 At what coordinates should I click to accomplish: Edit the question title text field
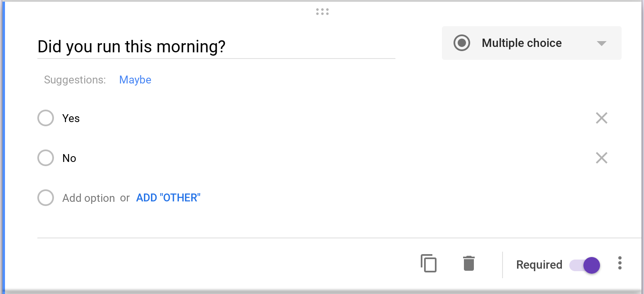pyautogui.click(x=216, y=47)
